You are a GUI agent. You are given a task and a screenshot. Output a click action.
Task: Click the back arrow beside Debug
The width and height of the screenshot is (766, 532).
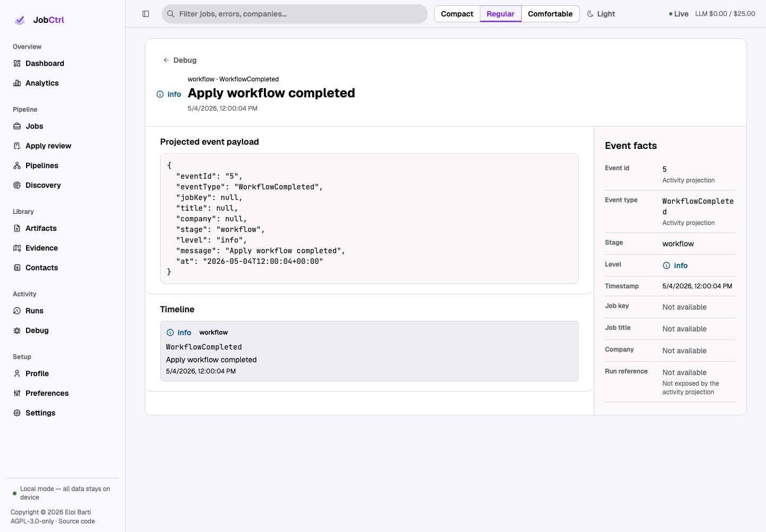(166, 60)
